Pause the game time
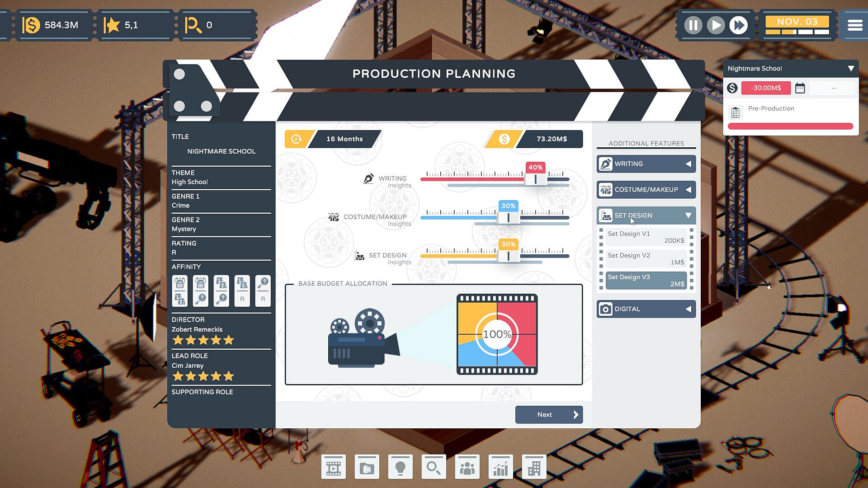The image size is (868, 488). pos(693,25)
